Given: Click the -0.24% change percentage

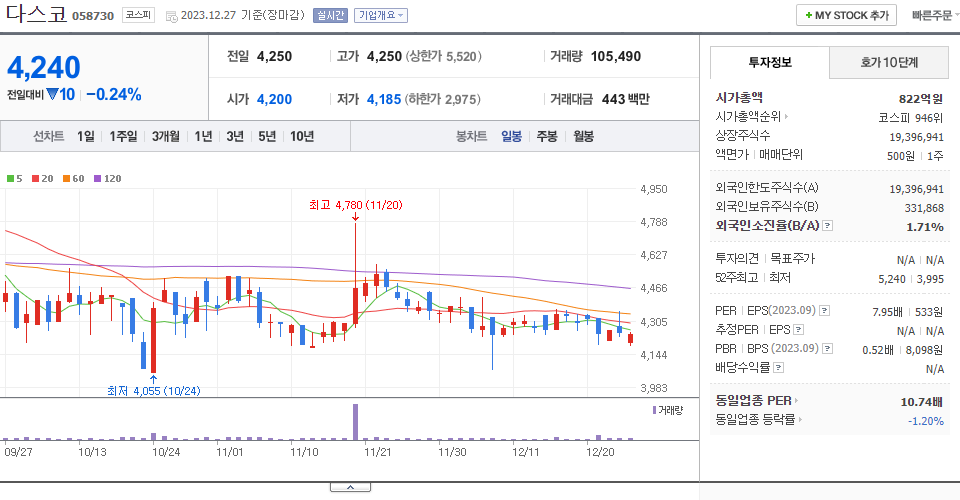Looking at the screenshot, I should [x=114, y=95].
